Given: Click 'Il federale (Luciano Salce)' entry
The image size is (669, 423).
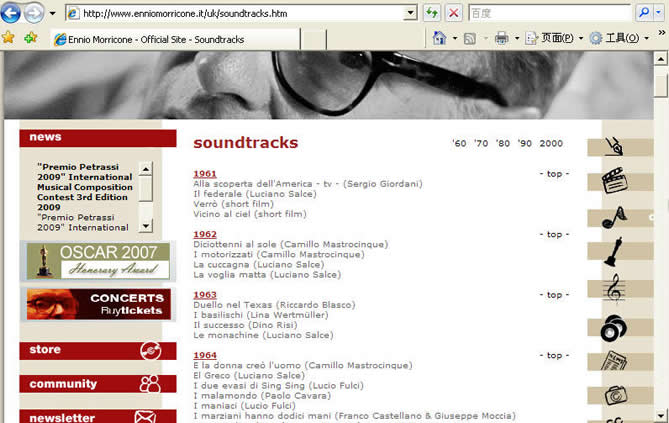Looking at the screenshot, I should click(x=255, y=194).
